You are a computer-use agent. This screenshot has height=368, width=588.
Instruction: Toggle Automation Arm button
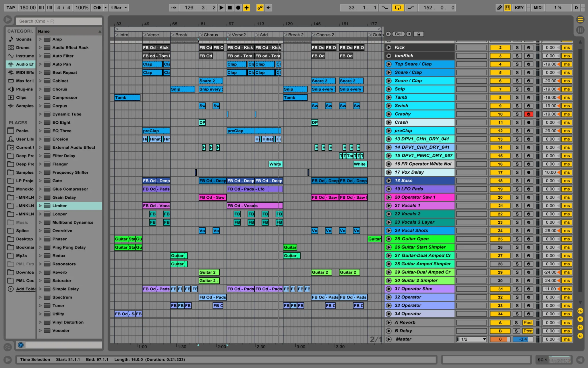[260, 8]
